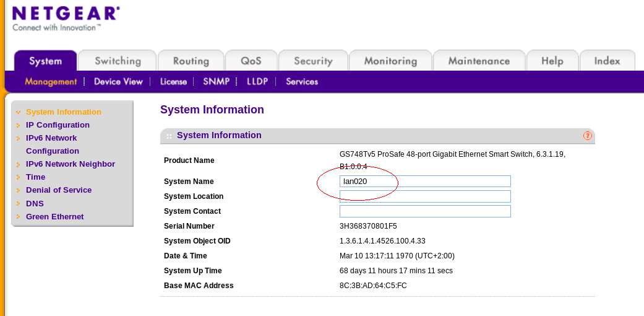Open the Help tab
The image size is (644, 316).
[552, 61]
